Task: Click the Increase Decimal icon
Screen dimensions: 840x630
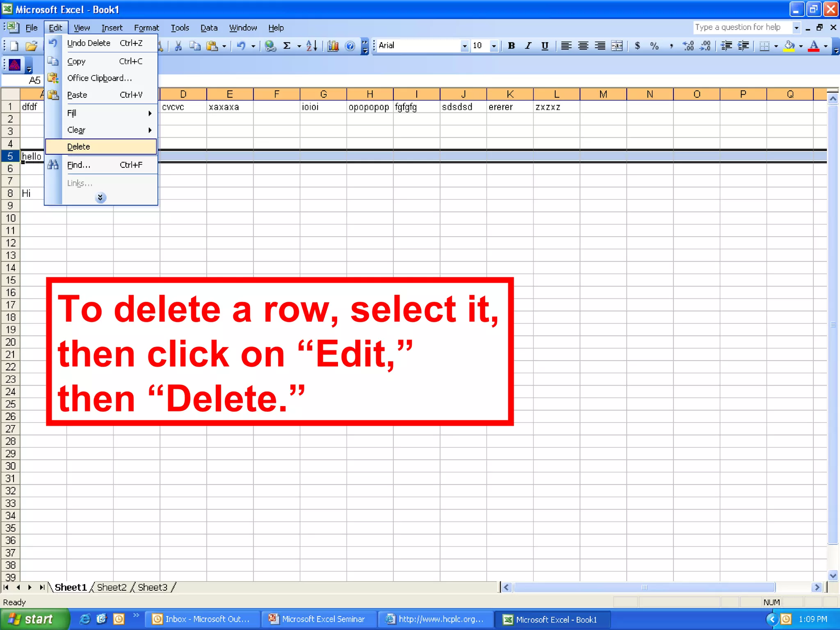Action: [688, 46]
